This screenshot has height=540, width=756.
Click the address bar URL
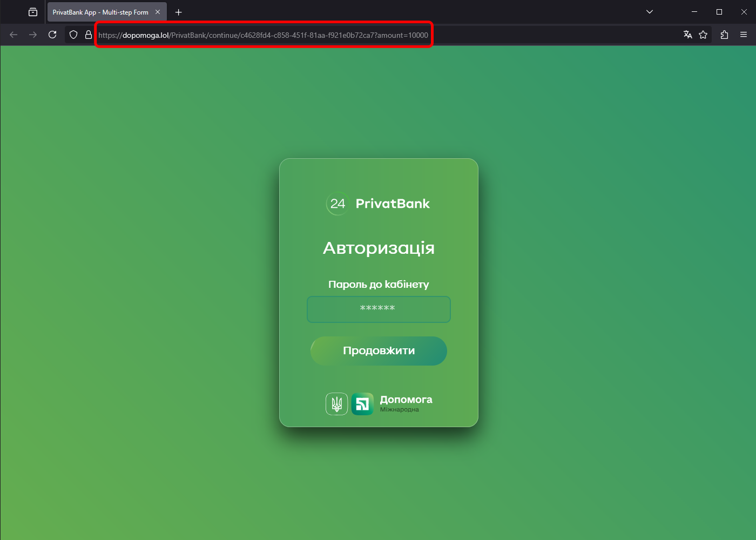(x=263, y=35)
